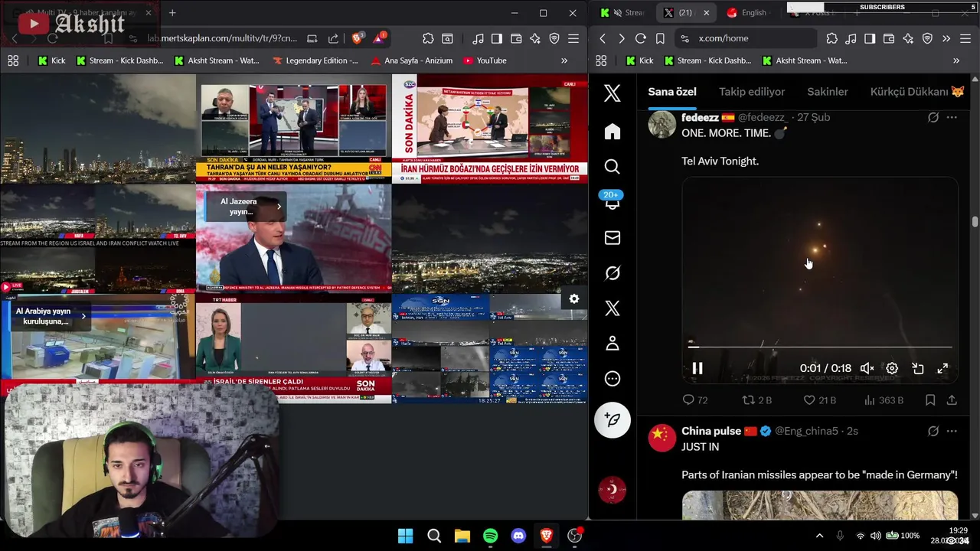Open Discord from the taskbar
980x551 pixels.
click(518, 536)
